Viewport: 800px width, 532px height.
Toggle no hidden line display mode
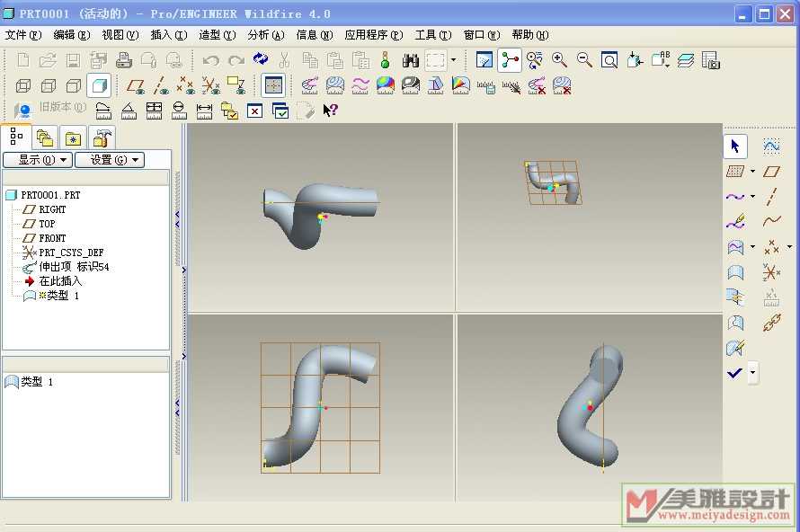click(74, 85)
